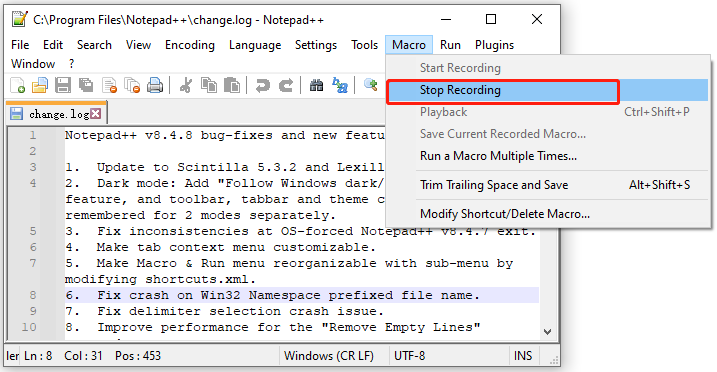Click the Close All toolbar icon
The height and width of the screenshot is (372, 717).
tap(132, 85)
